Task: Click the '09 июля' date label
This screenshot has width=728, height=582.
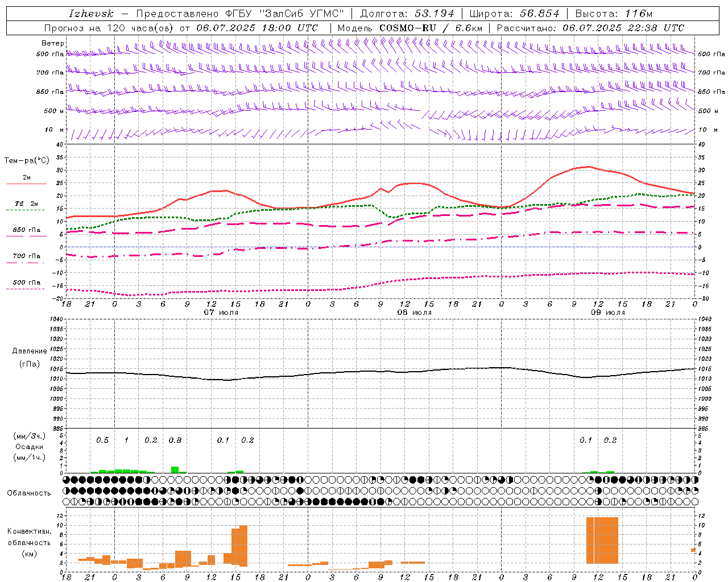Action: 608,313
